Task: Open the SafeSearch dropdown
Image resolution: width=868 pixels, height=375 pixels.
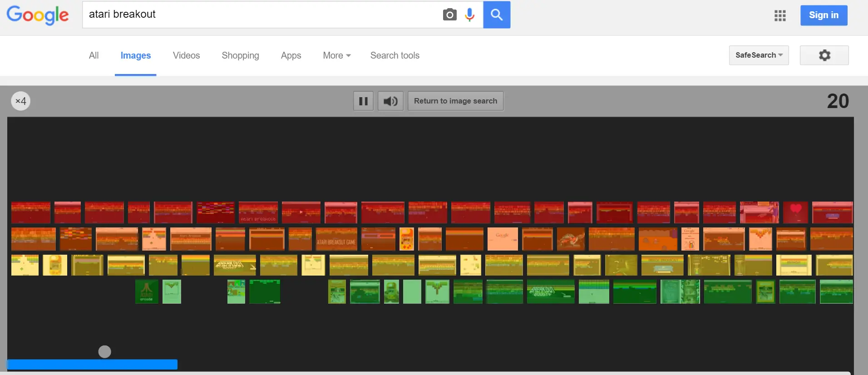Action: (759, 55)
